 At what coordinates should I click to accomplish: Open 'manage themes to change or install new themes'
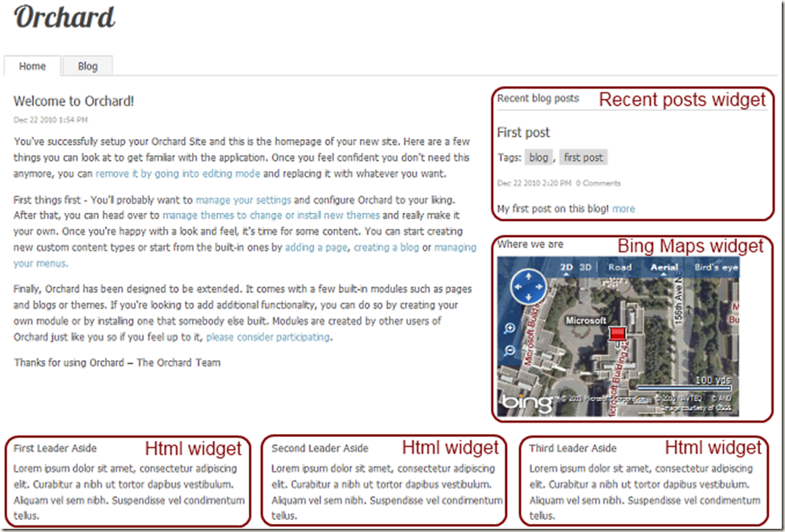click(x=272, y=215)
